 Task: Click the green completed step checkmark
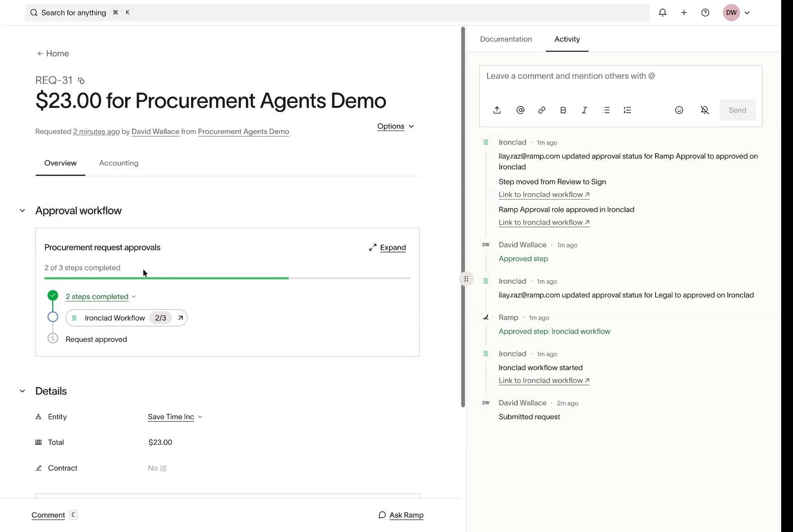(x=53, y=296)
